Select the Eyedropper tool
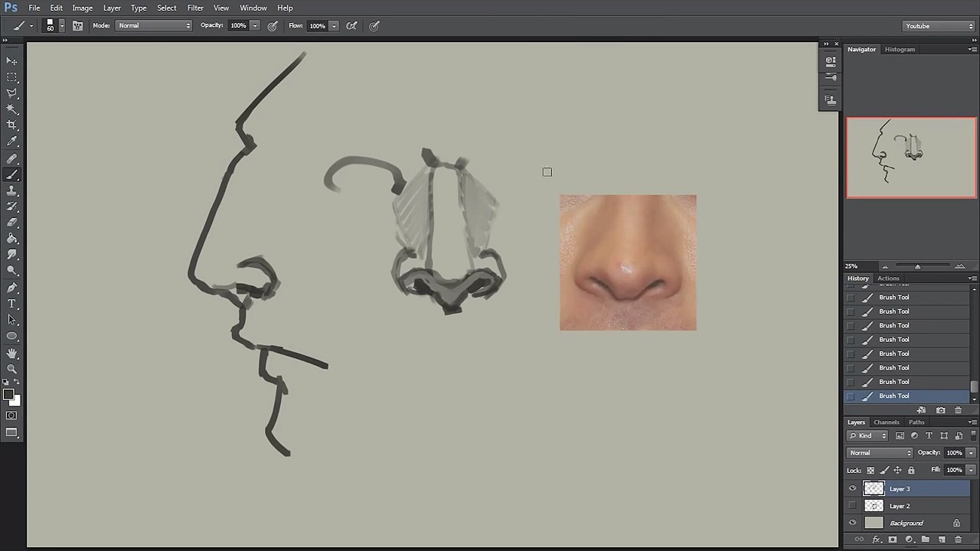This screenshot has height=551, width=980. tap(12, 142)
